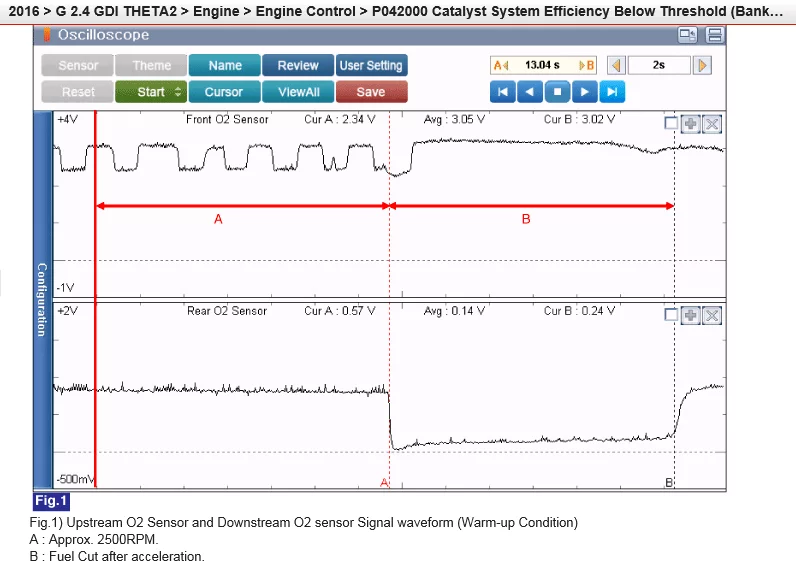Image resolution: width=796 pixels, height=561 pixels.
Task: Click the Engine Control breadcrumb
Action: (305, 11)
